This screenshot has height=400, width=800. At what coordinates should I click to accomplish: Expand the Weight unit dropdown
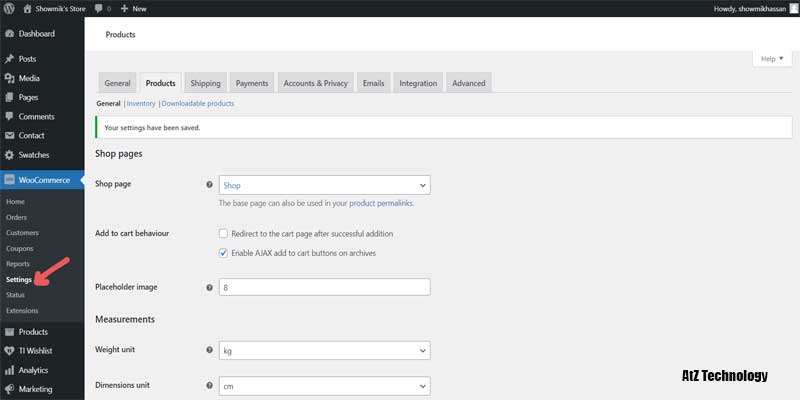pyautogui.click(x=324, y=351)
